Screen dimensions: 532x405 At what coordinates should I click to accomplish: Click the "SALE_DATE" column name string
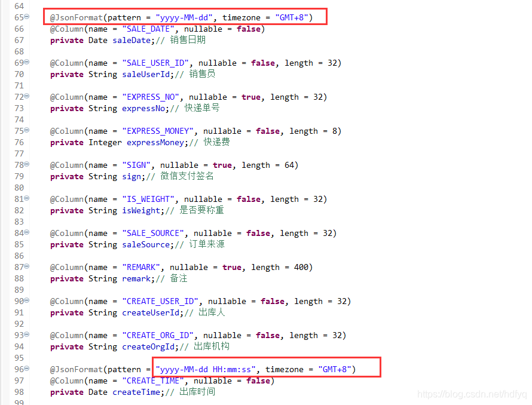(148, 29)
